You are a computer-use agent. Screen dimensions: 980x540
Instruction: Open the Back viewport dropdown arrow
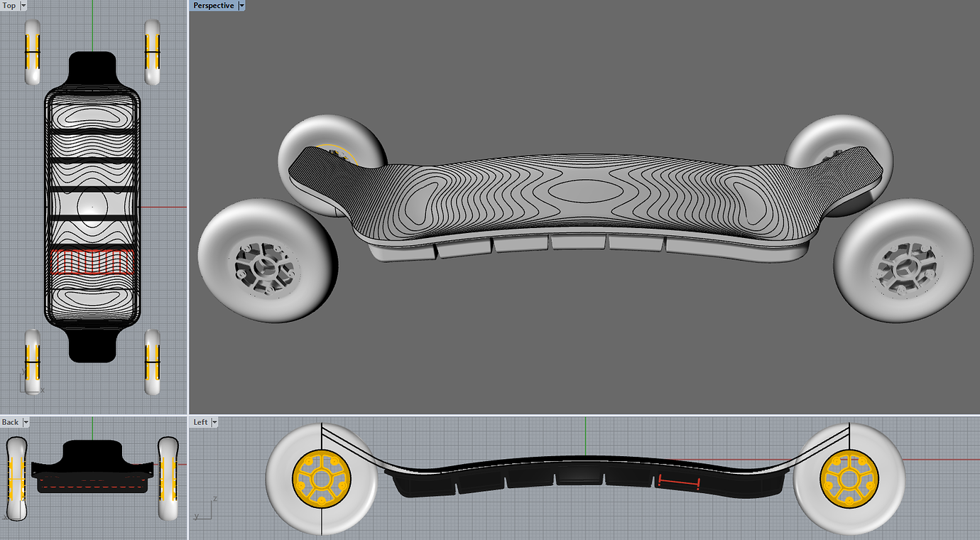pos(26,422)
